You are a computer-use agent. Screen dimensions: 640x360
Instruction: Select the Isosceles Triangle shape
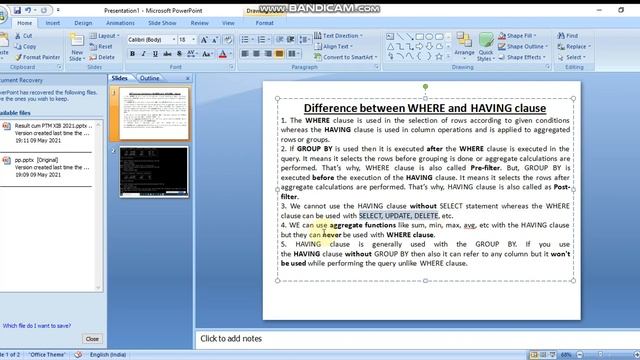pyautogui.click(x=391, y=47)
